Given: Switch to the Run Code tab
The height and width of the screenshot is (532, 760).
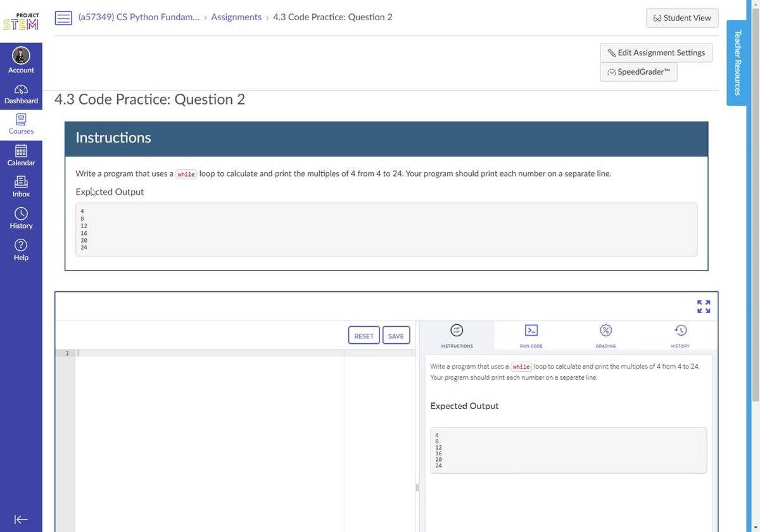Looking at the screenshot, I should click(531, 336).
